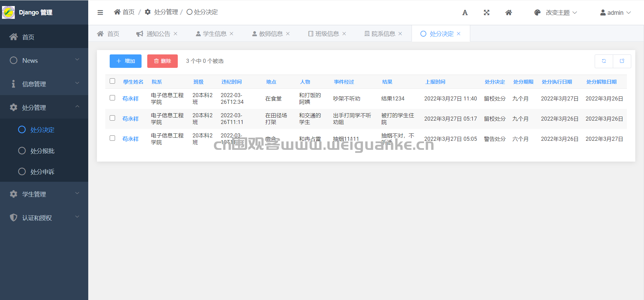Close the 通知公告 tab
Image resolution: width=644 pixels, height=300 pixels.
click(x=175, y=34)
